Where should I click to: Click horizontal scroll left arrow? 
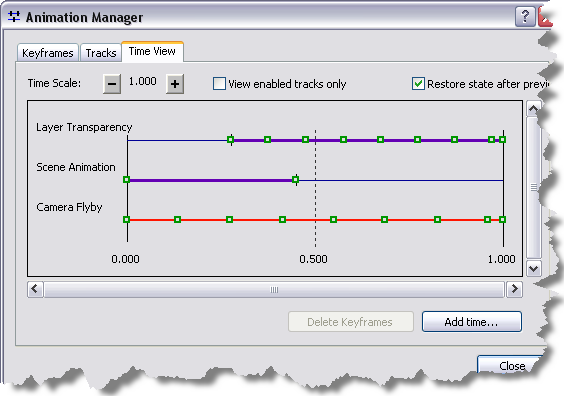(35, 289)
